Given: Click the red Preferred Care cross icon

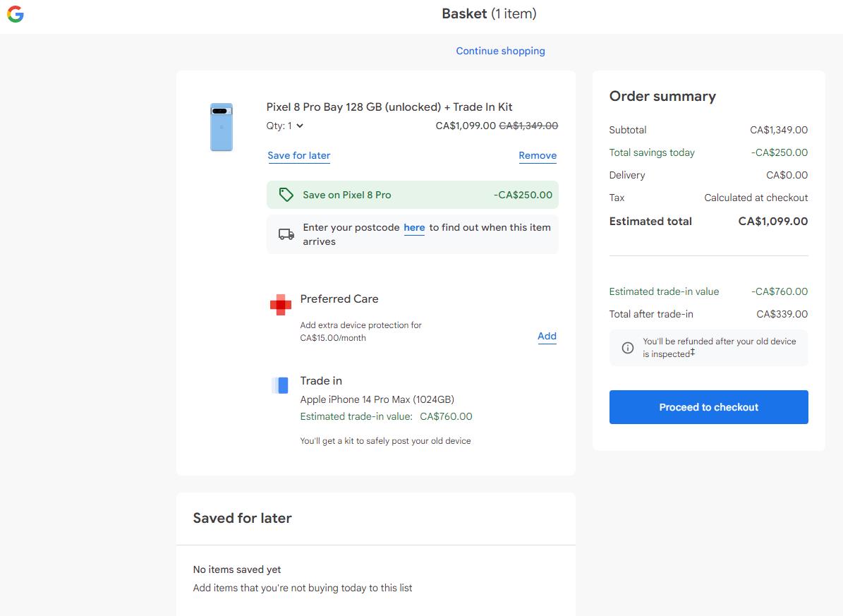Looking at the screenshot, I should click(x=281, y=305).
